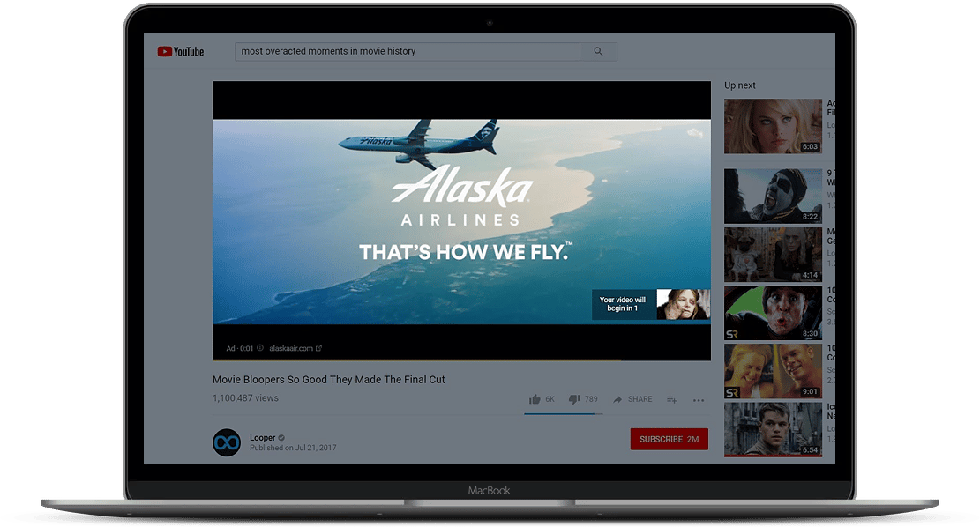The image size is (980, 527).
Task: Click the Share arrow icon
Action: (x=617, y=399)
